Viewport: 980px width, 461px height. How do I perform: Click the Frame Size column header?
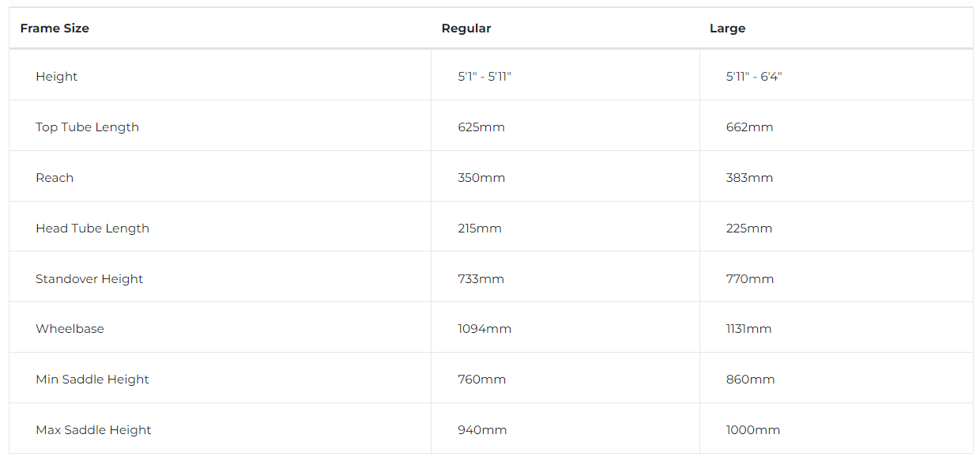55,28
